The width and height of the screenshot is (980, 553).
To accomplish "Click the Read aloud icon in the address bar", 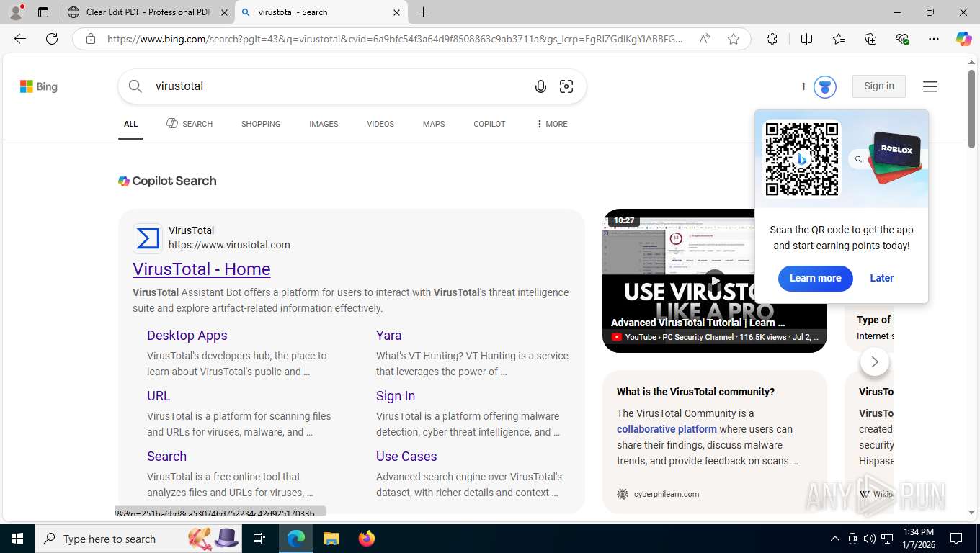I will [705, 39].
